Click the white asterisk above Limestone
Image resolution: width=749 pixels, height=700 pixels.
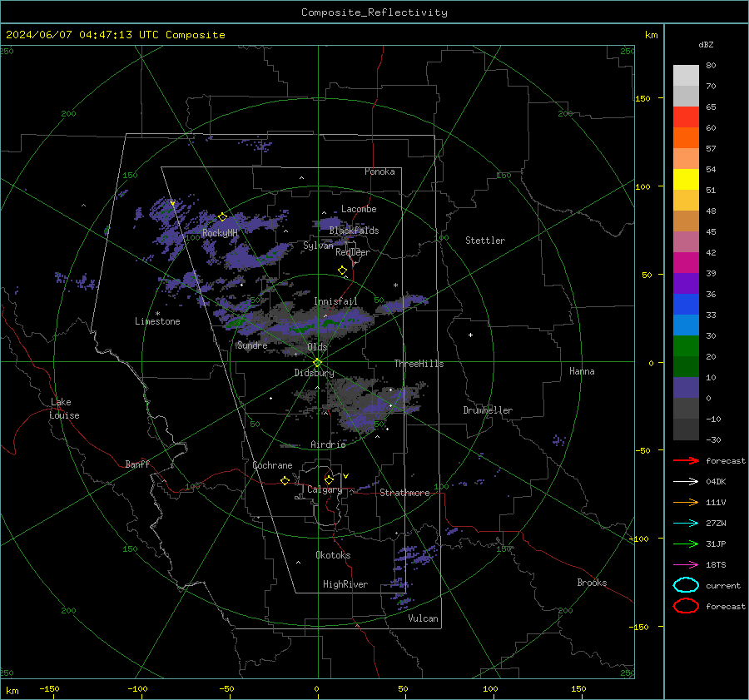point(157,314)
